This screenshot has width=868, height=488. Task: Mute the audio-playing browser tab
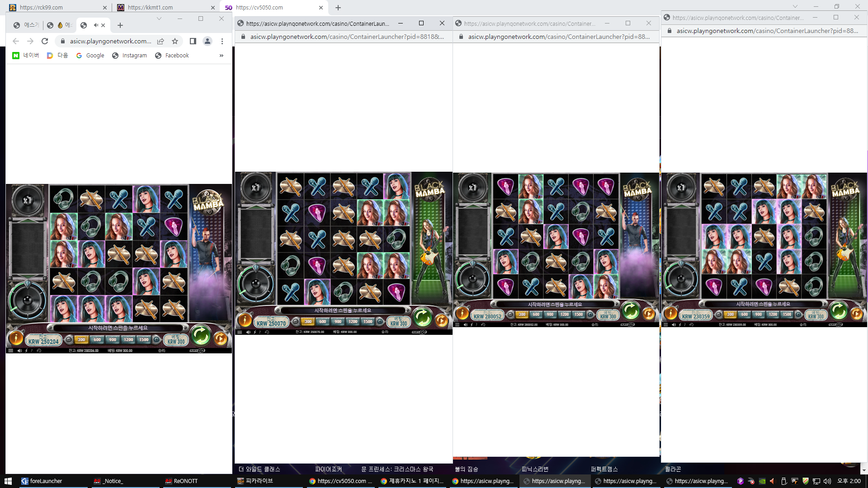pyautogui.click(x=96, y=25)
